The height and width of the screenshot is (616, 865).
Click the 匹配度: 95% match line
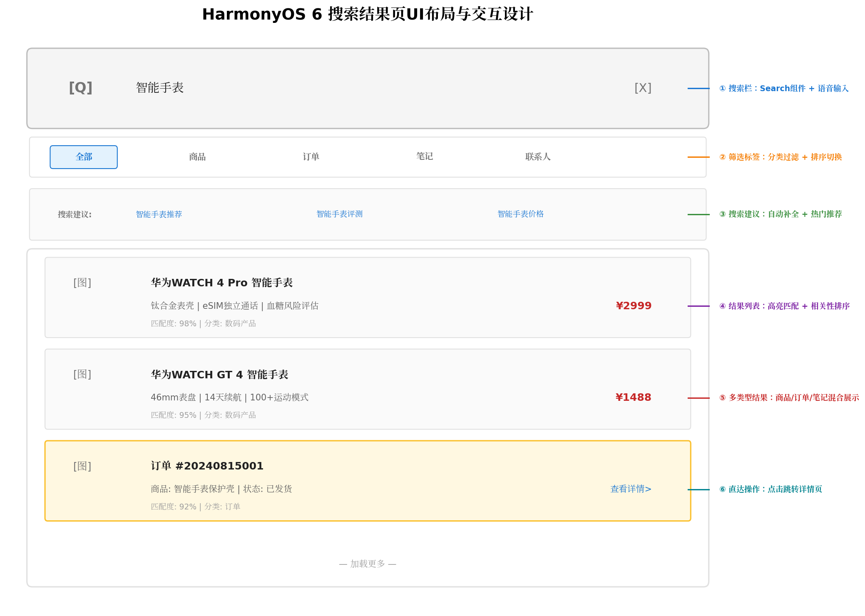pyautogui.click(x=203, y=415)
